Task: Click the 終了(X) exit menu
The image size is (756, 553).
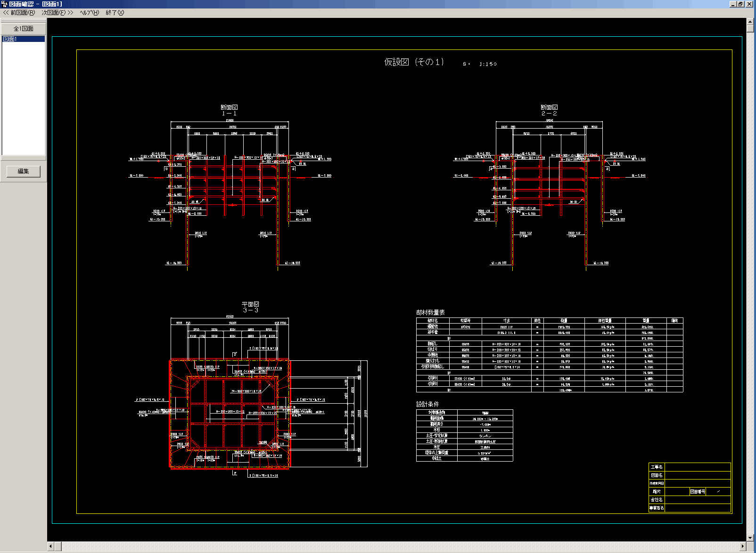Action: click(x=115, y=13)
